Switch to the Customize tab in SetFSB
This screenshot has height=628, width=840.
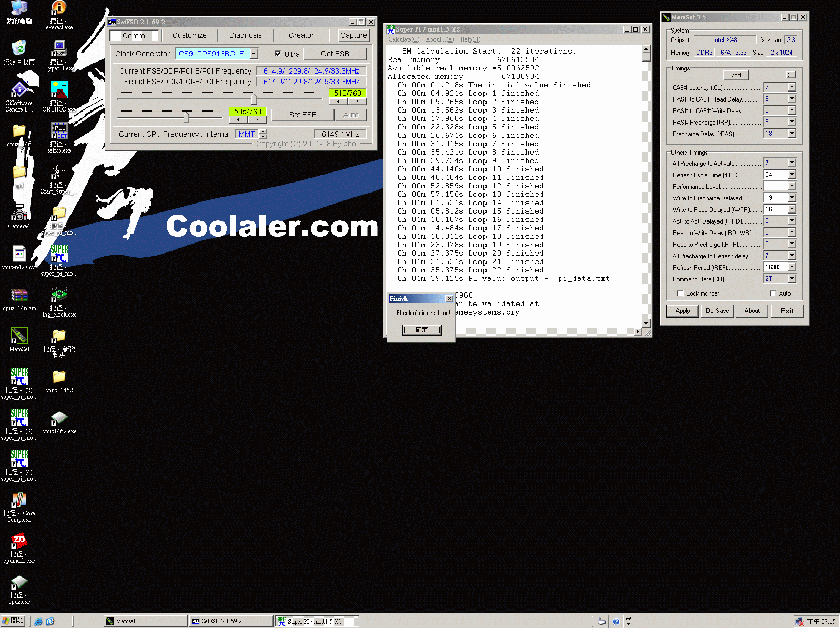[189, 35]
